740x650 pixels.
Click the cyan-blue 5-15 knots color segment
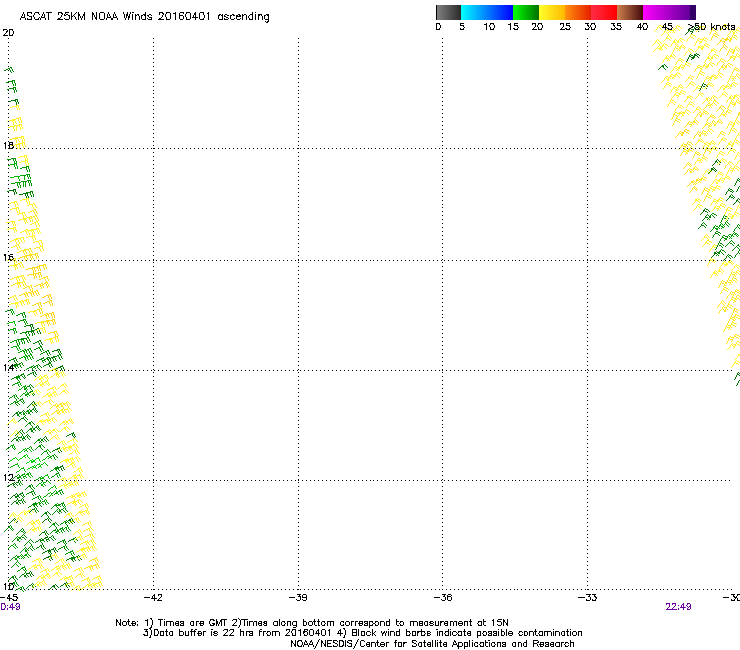point(487,12)
